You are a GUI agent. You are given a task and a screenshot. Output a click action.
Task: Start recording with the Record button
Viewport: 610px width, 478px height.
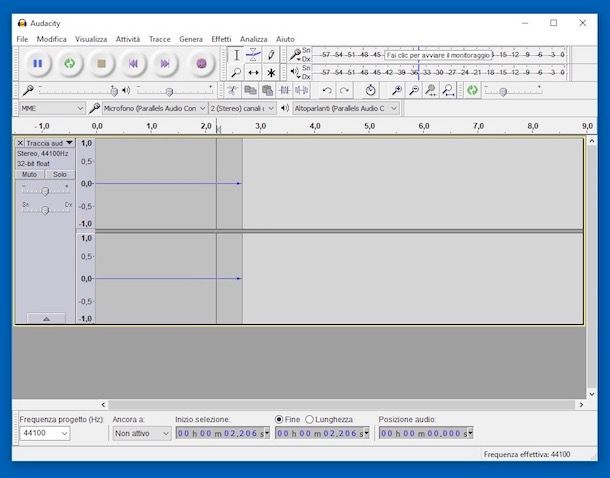click(x=201, y=63)
